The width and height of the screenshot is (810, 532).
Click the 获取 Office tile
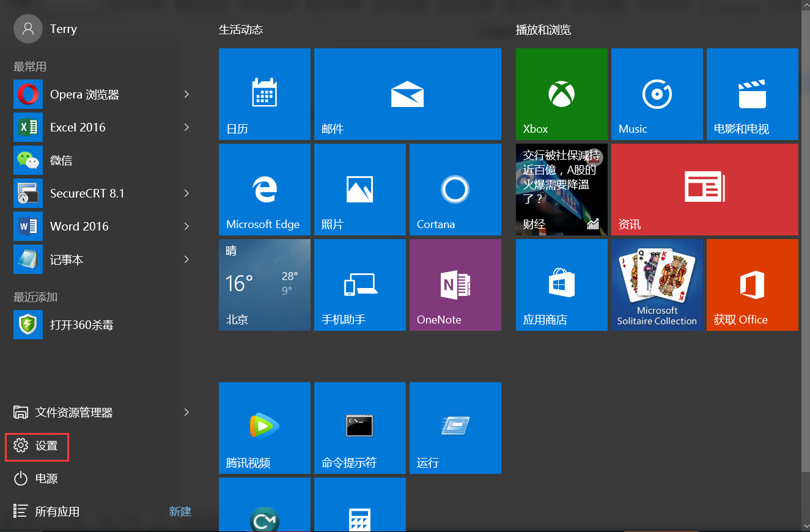(752, 285)
